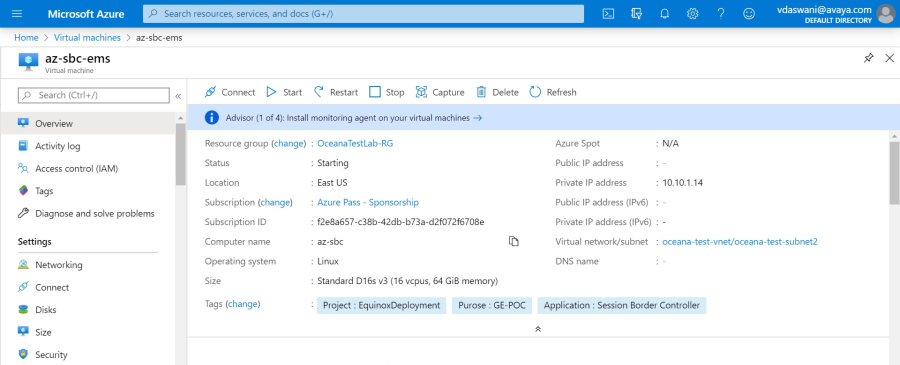Screen dimensions: 900x365
Task: Launch Cloud Shell from top bar
Action: point(608,14)
